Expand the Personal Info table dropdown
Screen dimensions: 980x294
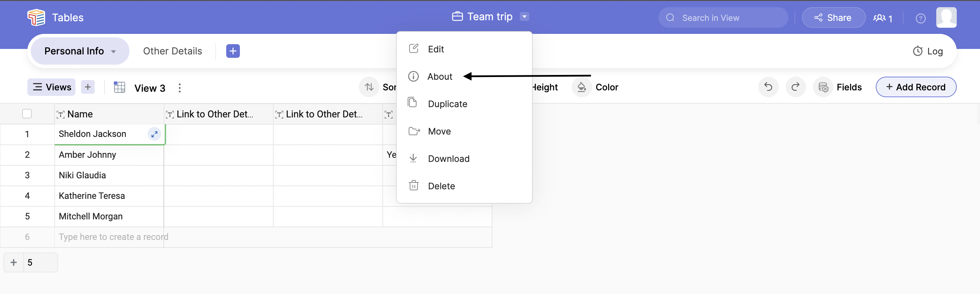113,51
